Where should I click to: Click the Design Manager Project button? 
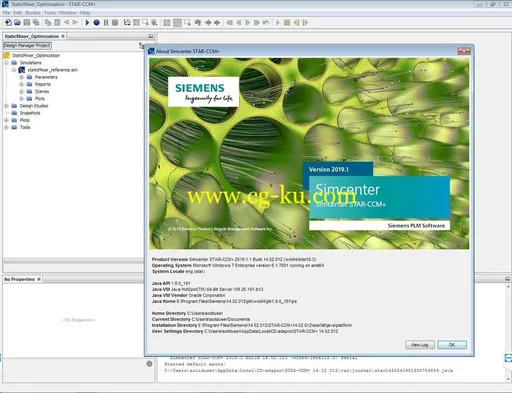(x=27, y=45)
